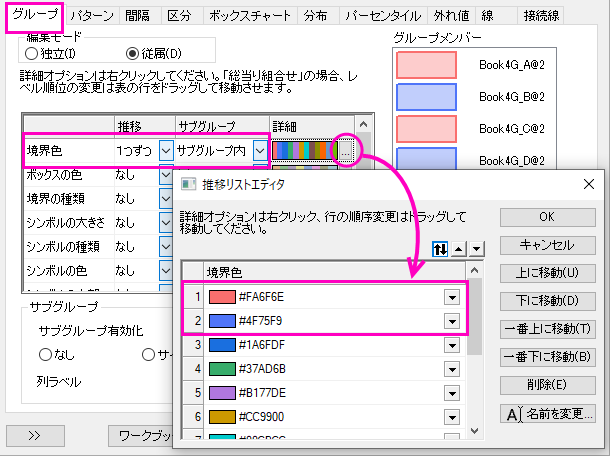The width and height of the screenshot is (610, 456).
Task: Click the 削除(E) button
Action: [x=547, y=385]
